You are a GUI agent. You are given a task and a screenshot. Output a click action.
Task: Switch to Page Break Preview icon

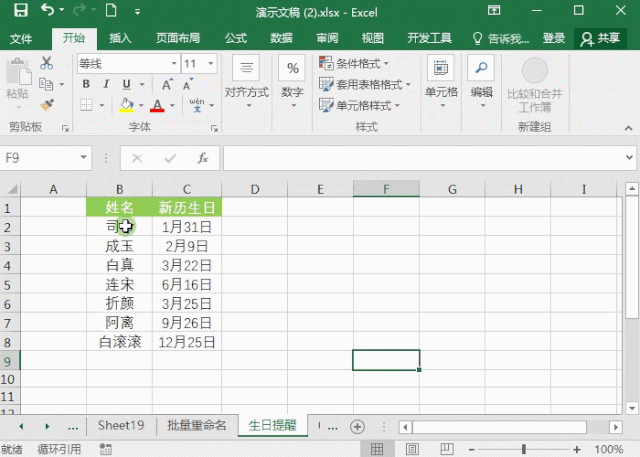pyautogui.click(x=447, y=449)
